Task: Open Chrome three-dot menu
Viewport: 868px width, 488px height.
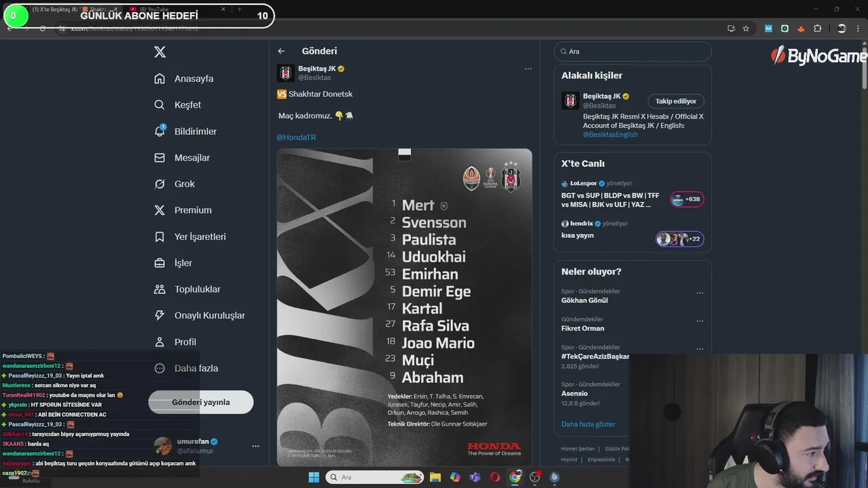Action: [858, 28]
